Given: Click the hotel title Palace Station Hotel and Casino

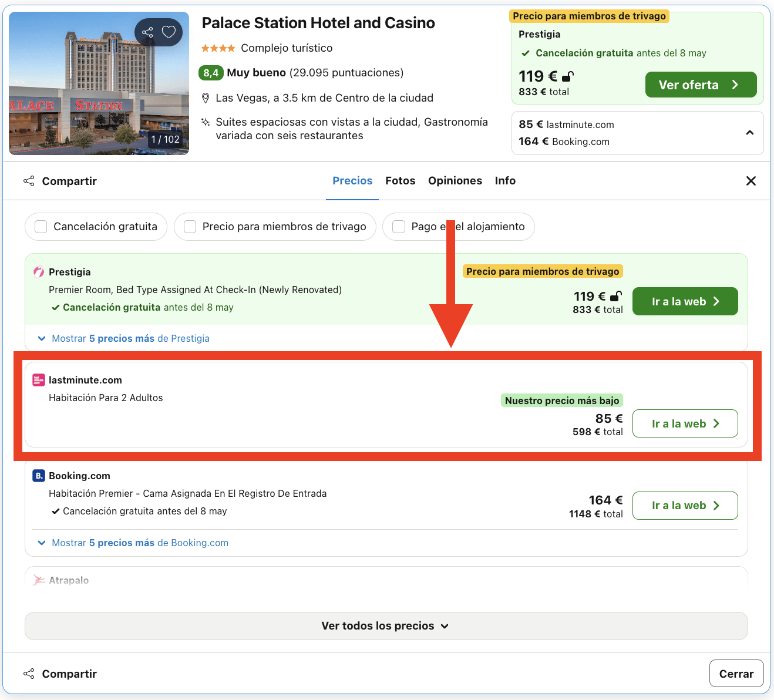Looking at the screenshot, I should [x=318, y=23].
